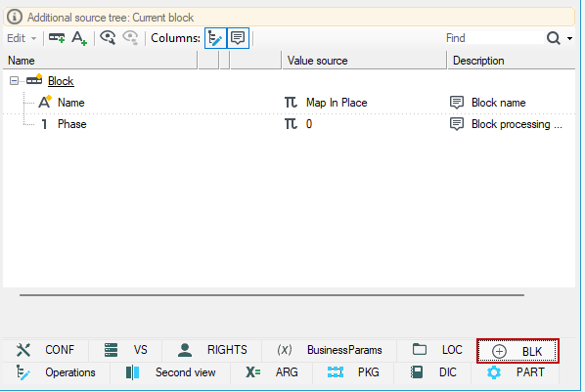Click into the Find input field

tap(494, 38)
